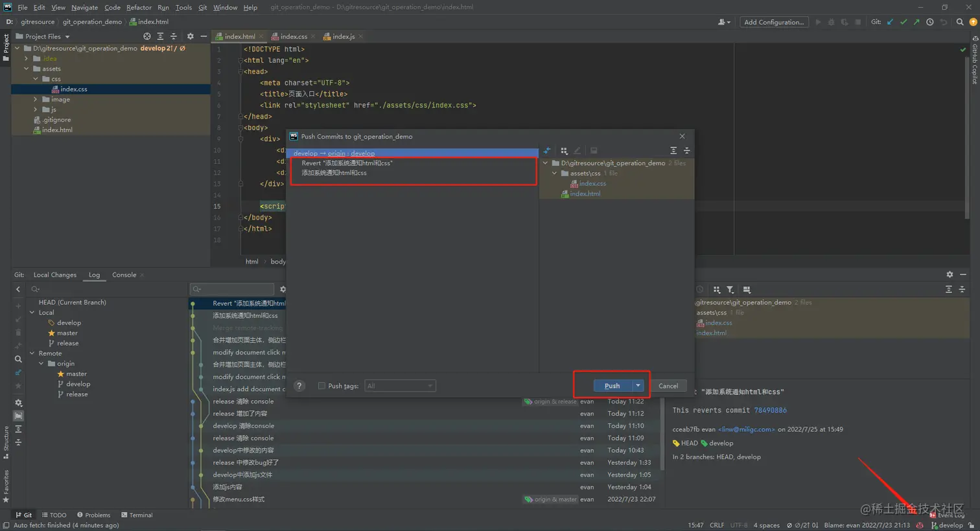Click magnifier icon in Git log sidebar

point(18,359)
